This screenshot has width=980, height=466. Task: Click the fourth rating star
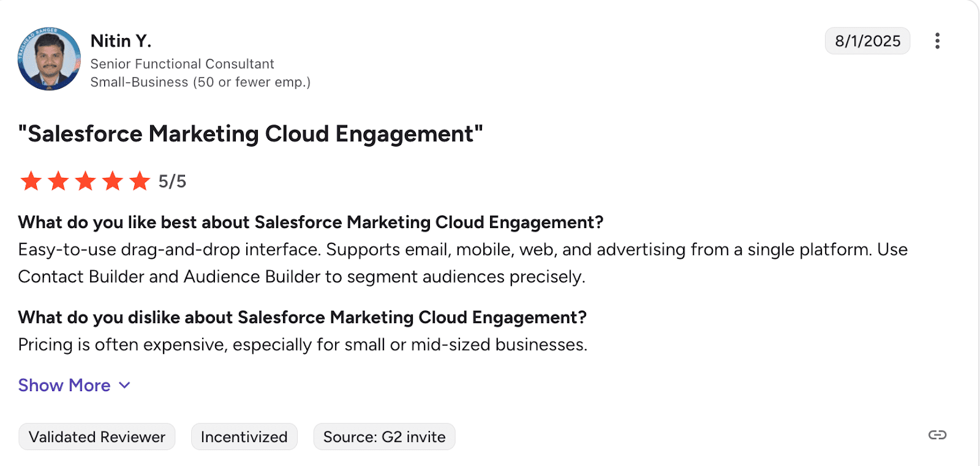[x=113, y=181]
